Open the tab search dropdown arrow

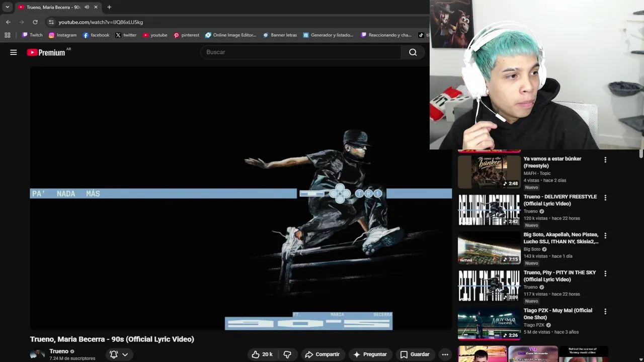[7, 7]
